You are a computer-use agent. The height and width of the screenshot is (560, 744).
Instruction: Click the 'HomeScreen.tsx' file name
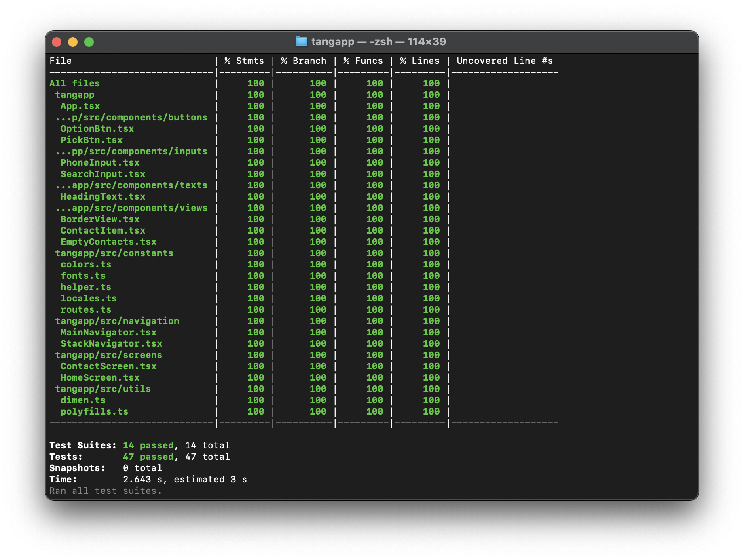pyautogui.click(x=100, y=378)
